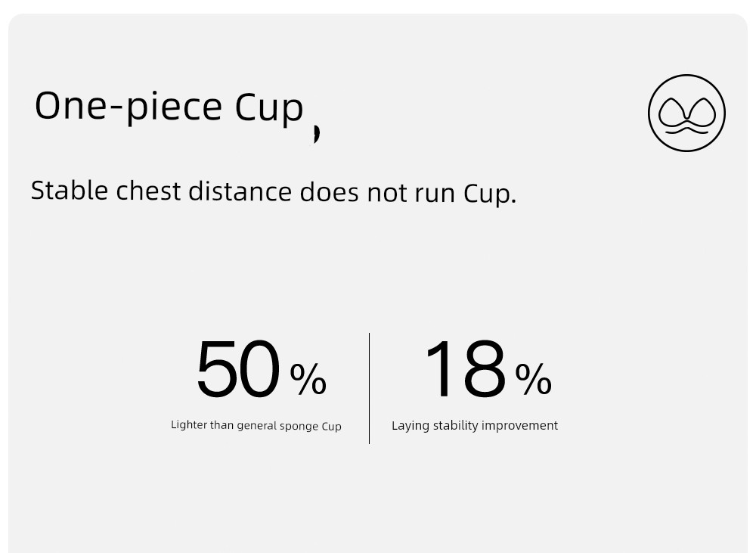Click the vertical divider between statistics

point(370,388)
